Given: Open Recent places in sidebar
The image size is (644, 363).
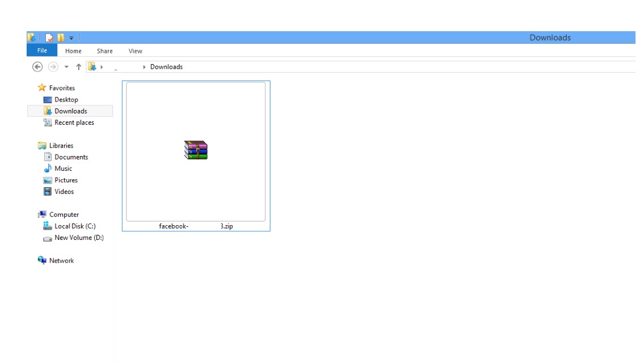Looking at the screenshot, I should point(74,123).
